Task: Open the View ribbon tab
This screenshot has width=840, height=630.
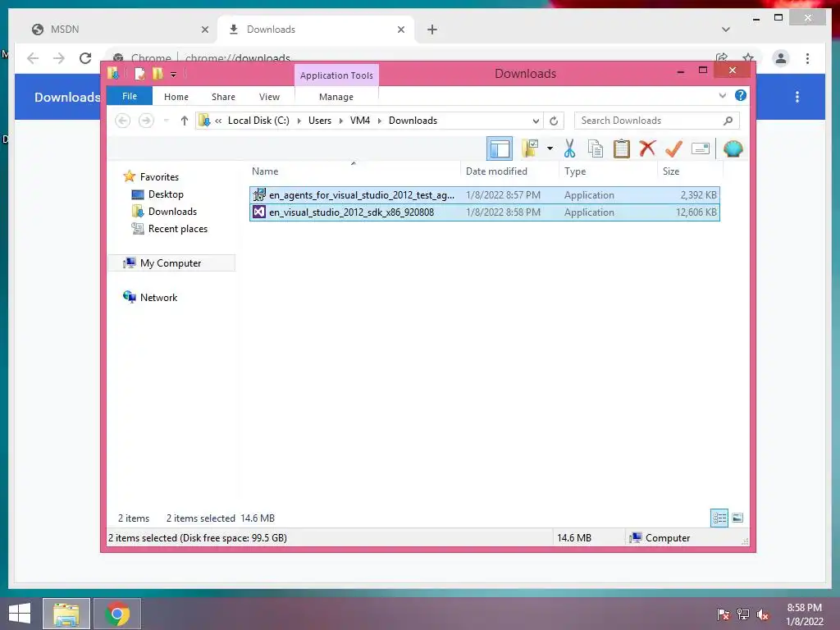Action: (x=269, y=97)
